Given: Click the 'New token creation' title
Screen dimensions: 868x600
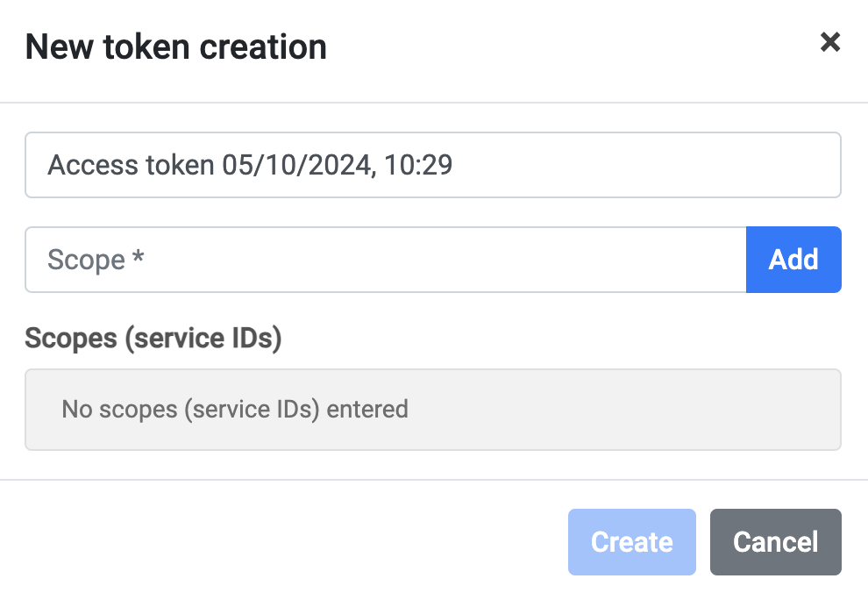Looking at the screenshot, I should click(175, 46).
